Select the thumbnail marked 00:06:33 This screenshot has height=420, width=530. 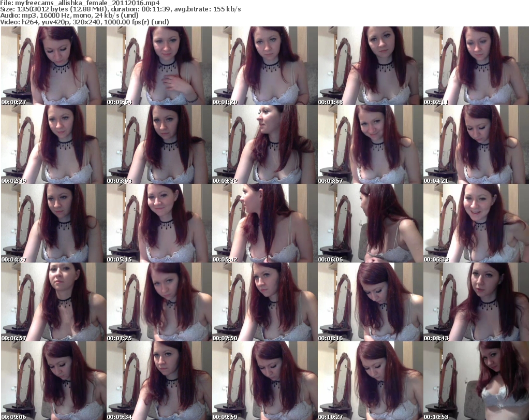[x=476, y=223]
